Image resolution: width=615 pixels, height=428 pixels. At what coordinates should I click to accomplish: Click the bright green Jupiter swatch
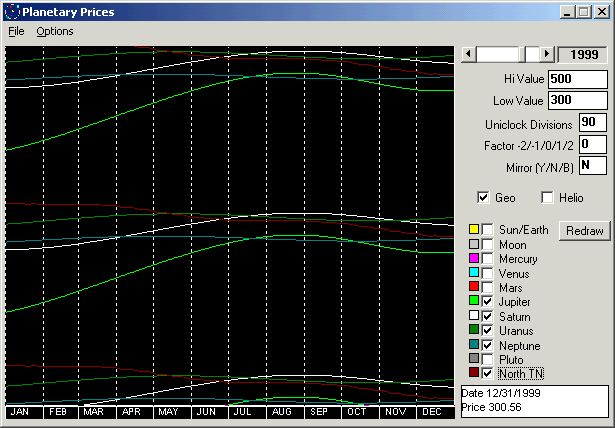(474, 301)
